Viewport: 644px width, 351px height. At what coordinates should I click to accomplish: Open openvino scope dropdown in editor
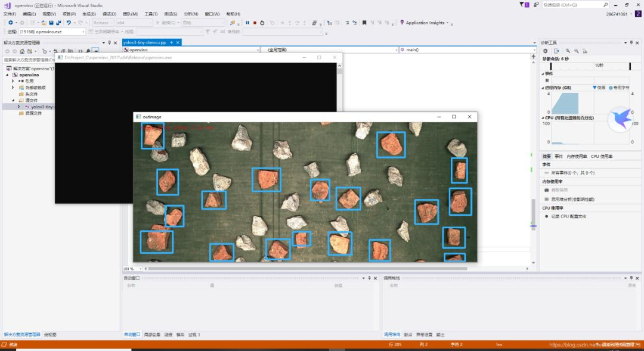191,49
